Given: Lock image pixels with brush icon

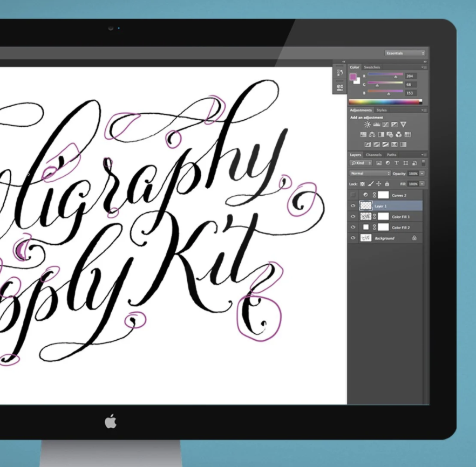Looking at the screenshot, I should click(x=370, y=184).
